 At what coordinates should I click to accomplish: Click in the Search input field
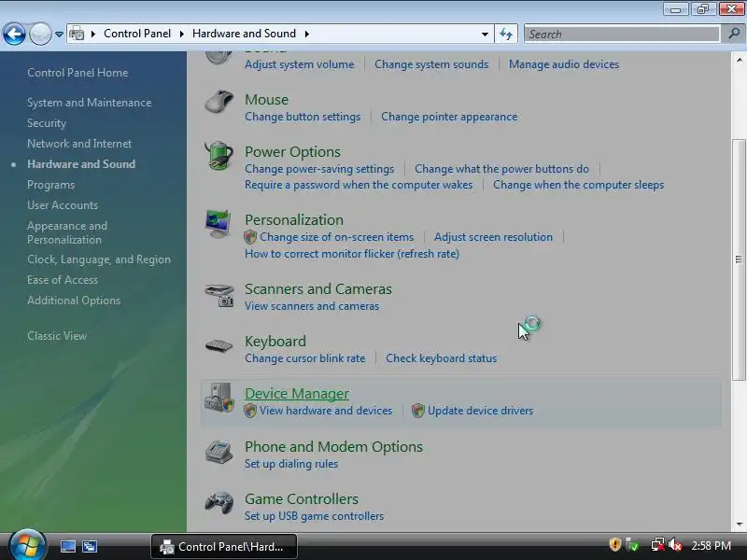pos(622,34)
